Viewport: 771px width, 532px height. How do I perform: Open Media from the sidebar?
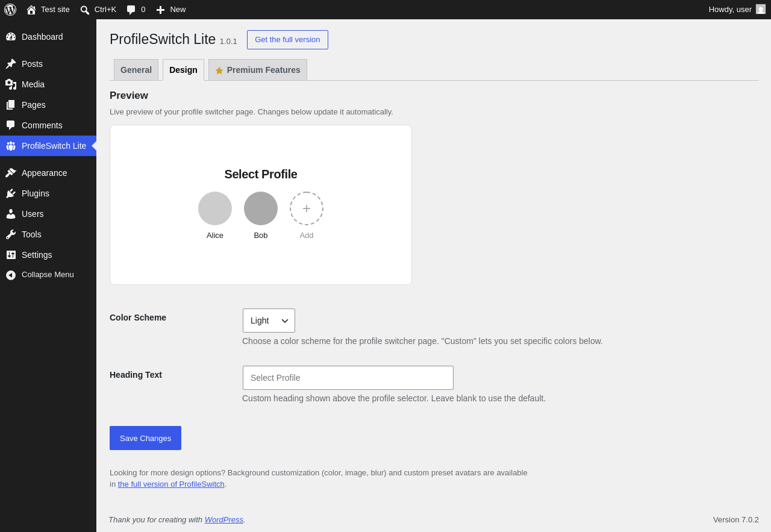tap(48, 84)
